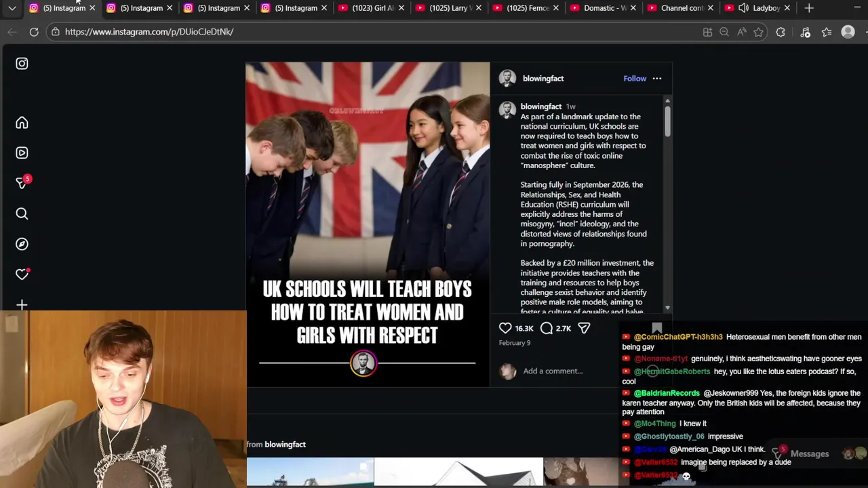Click the address bar URL

tap(149, 32)
